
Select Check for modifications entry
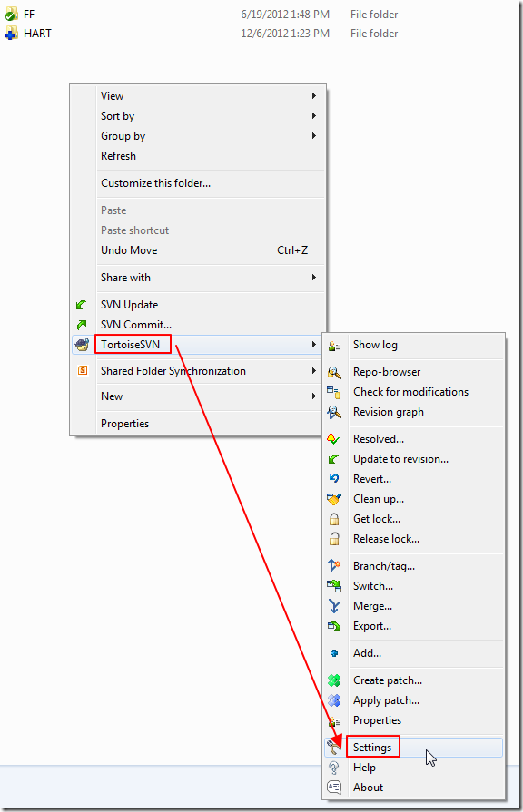click(x=413, y=392)
